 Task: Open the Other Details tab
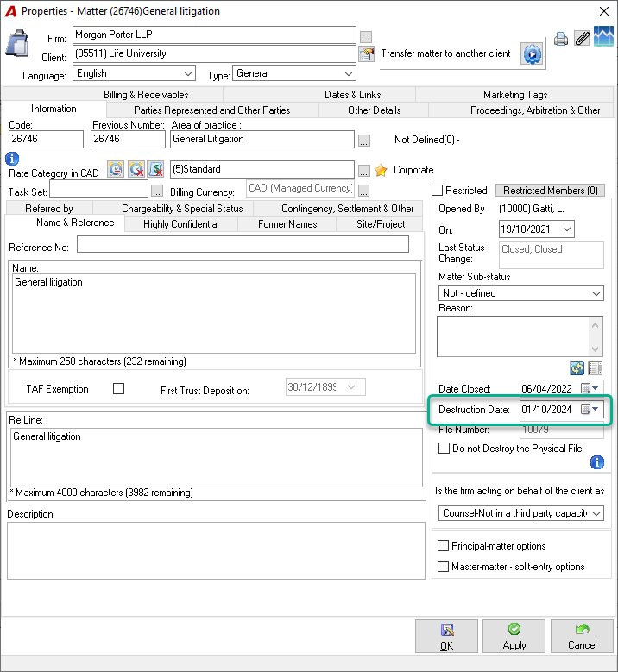click(x=374, y=110)
